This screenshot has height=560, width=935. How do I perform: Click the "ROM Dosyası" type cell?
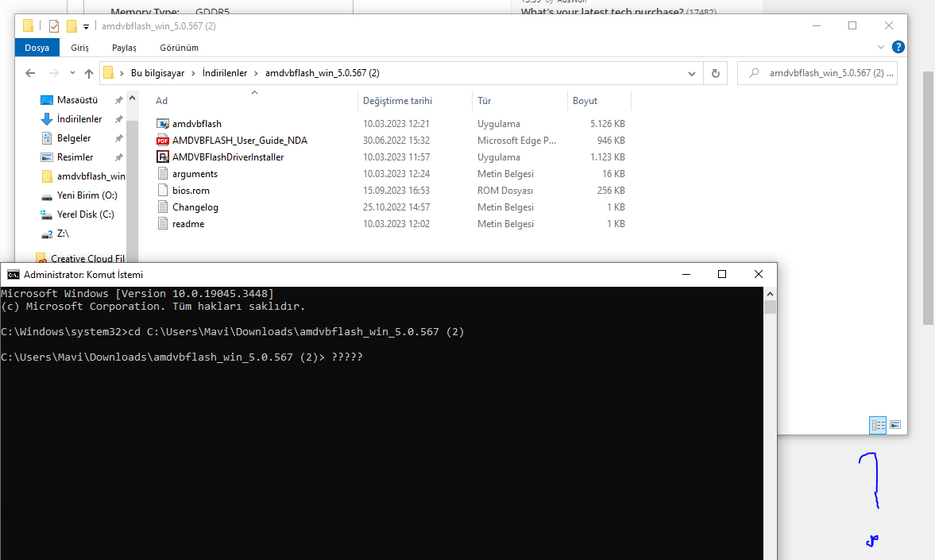click(x=505, y=191)
